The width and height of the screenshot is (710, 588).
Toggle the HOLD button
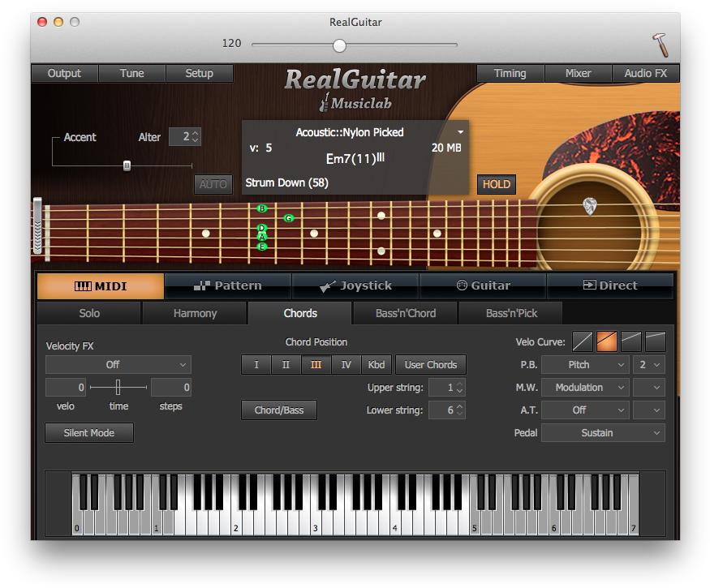497,184
